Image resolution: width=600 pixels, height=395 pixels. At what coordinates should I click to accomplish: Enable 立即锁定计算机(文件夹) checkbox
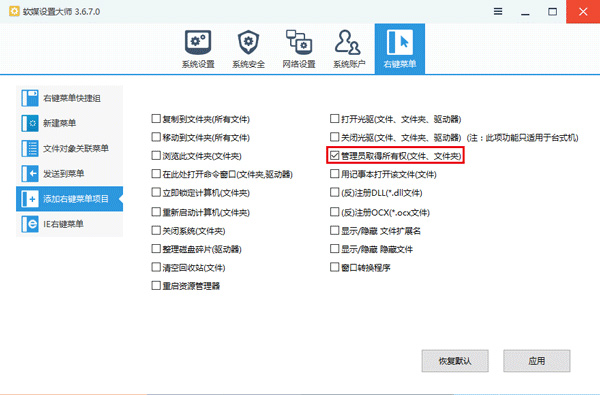point(156,192)
